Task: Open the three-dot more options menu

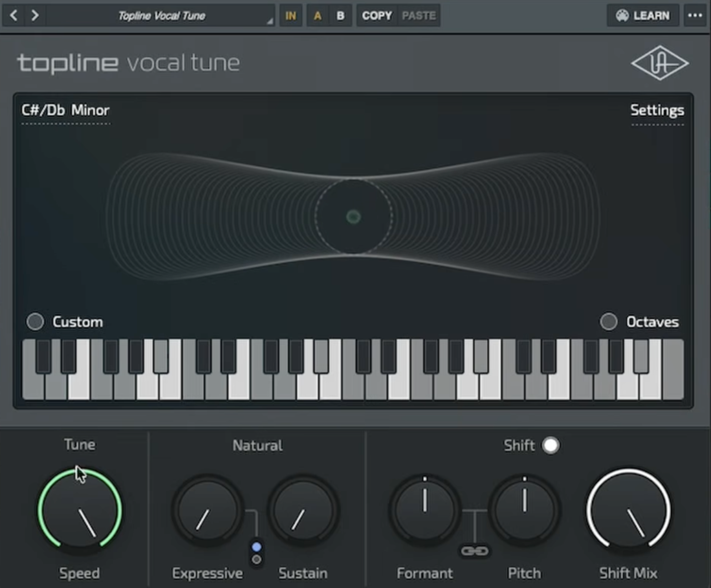Action: pos(695,16)
